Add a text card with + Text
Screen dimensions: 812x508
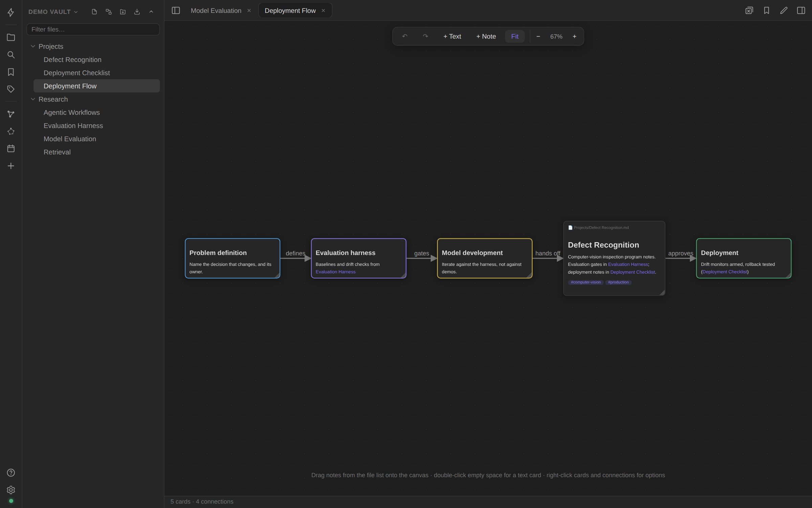pos(452,36)
